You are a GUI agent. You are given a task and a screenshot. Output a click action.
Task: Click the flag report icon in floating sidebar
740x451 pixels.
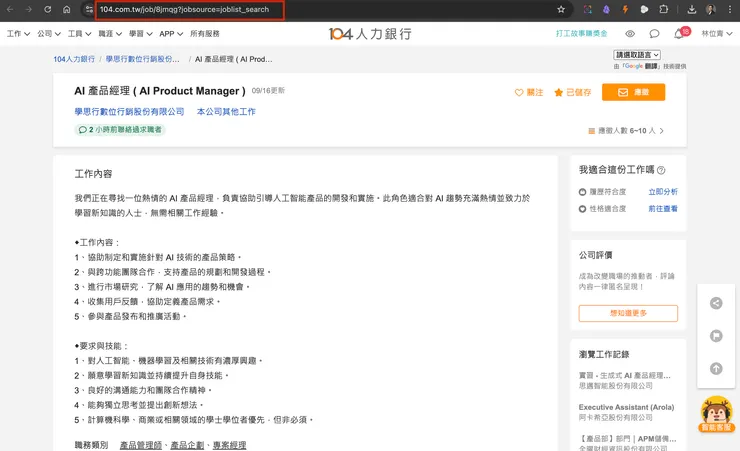click(x=716, y=336)
